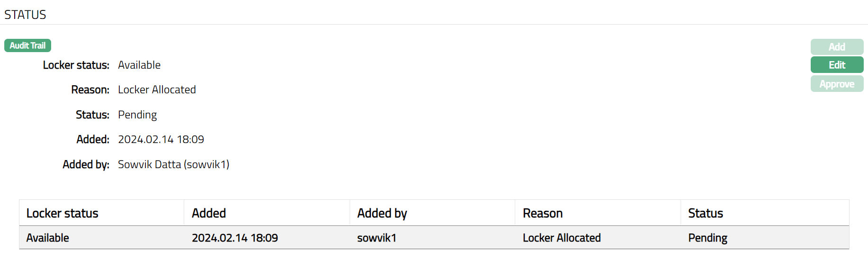Click Locker Allocated cell in the table

[562, 238]
